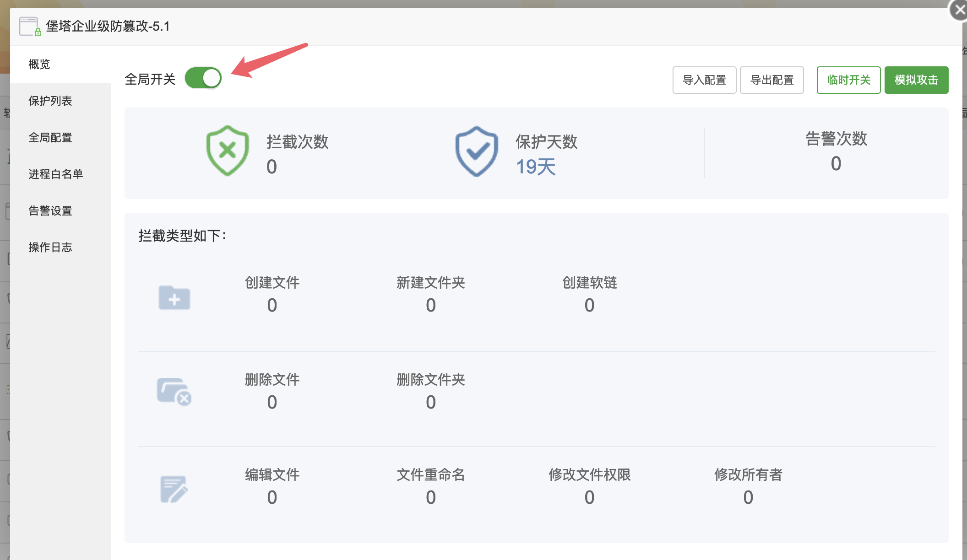The image size is (967, 560).
Task: Click the 导入配置 button
Action: coord(704,80)
